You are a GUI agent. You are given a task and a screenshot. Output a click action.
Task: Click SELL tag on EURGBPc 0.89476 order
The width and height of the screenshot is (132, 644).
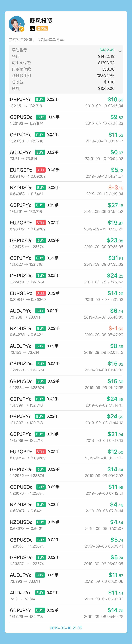(x=41, y=170)
